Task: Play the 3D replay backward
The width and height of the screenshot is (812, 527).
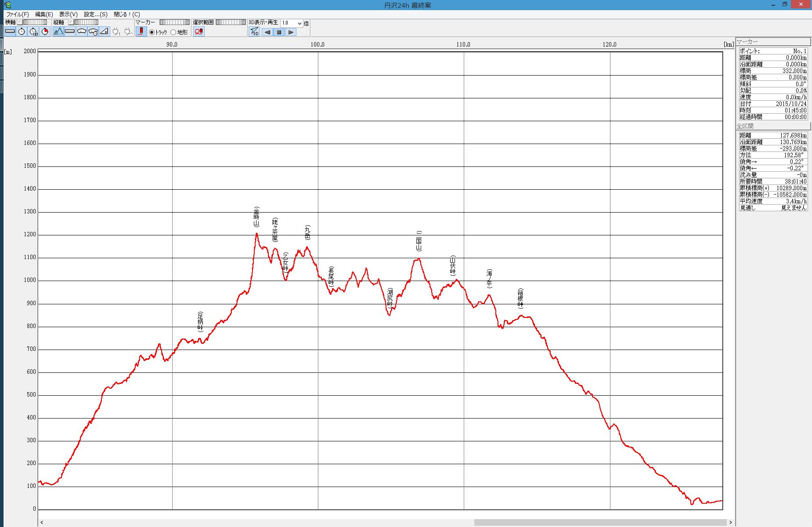Action: coord(267,32)
